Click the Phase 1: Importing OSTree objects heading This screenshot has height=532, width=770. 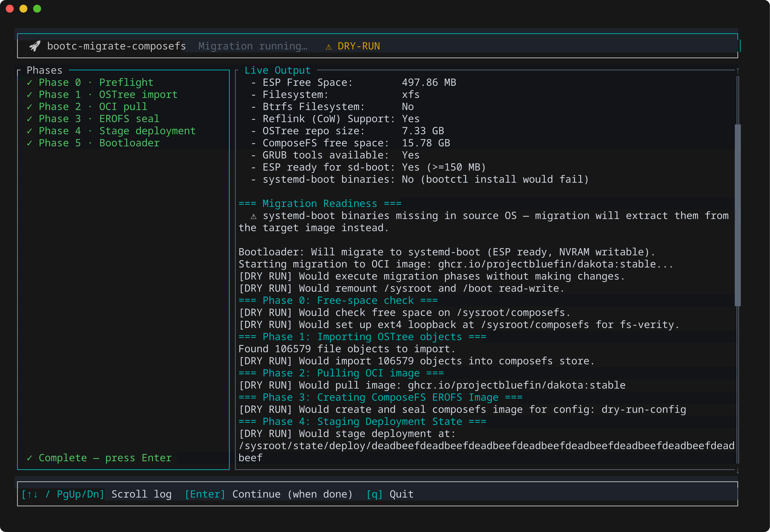tap(362, 337)
